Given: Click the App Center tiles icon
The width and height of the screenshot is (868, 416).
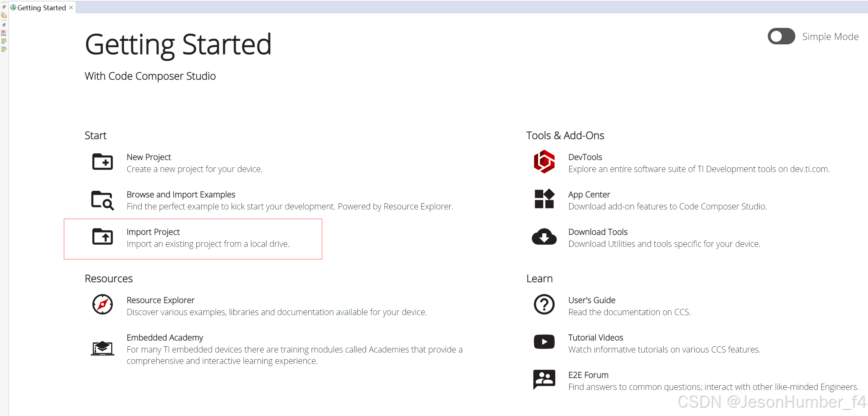Looking at the screenshot, I should click(544, 199).
